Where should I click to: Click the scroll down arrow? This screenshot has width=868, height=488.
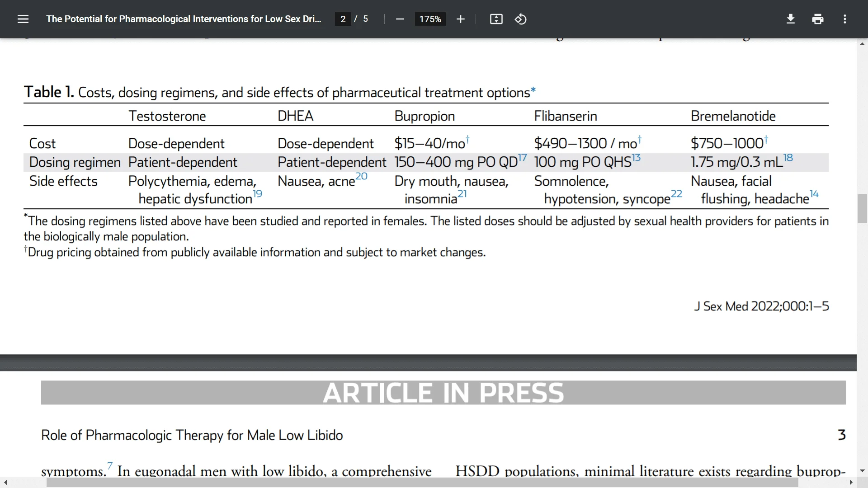coord(862,471)
